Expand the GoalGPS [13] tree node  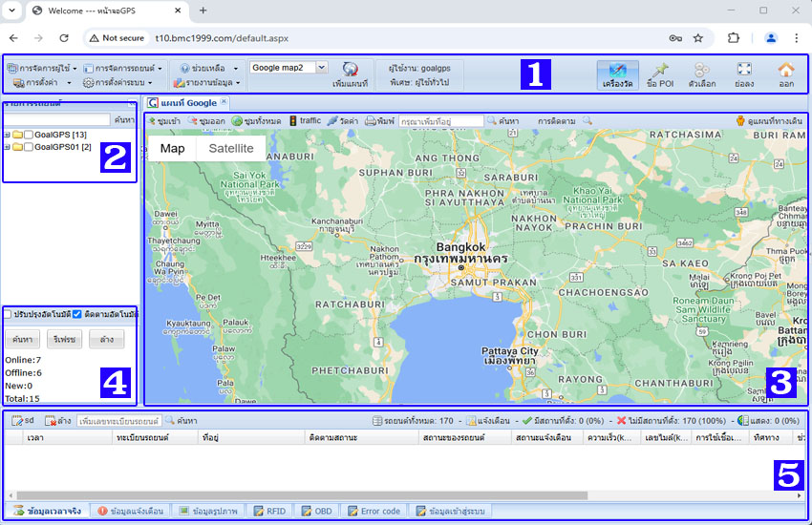[7, 135]
